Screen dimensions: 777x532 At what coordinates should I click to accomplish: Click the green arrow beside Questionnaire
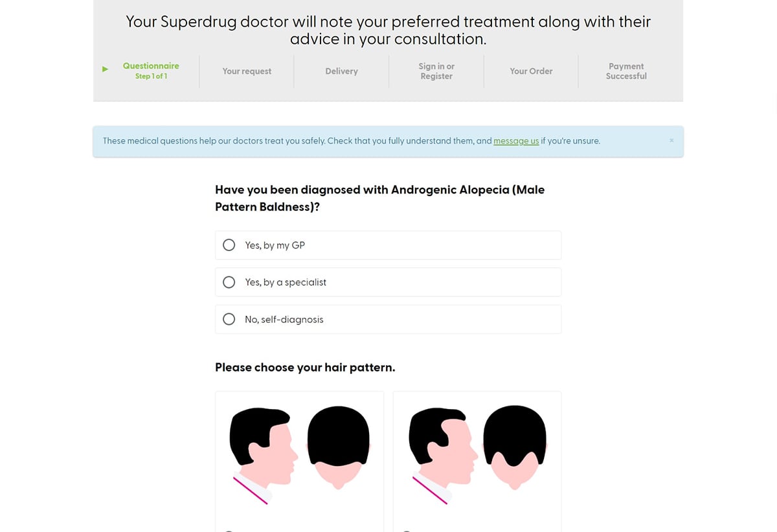point(105,69)
